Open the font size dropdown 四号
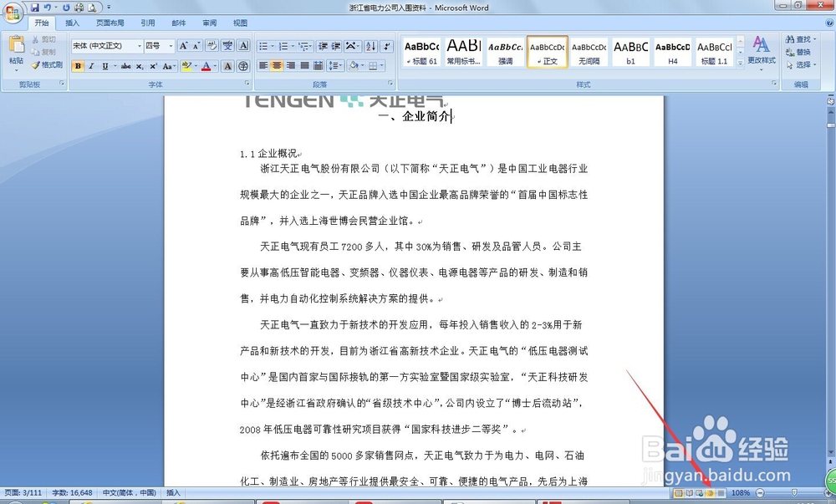The height and width of the screenshot is (504, 836). (x=171, y=46)
